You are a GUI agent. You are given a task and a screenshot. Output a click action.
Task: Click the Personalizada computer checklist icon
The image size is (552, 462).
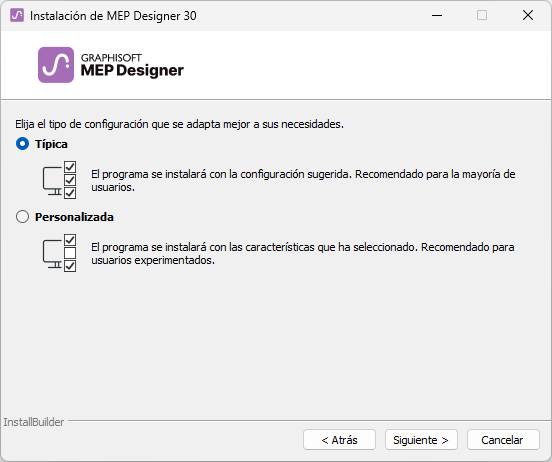pyautogui.click(x=59, y=253)
